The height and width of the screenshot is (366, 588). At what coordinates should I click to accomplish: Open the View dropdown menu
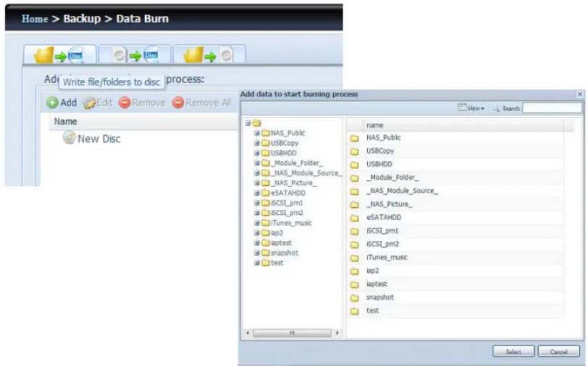[471, 108]
